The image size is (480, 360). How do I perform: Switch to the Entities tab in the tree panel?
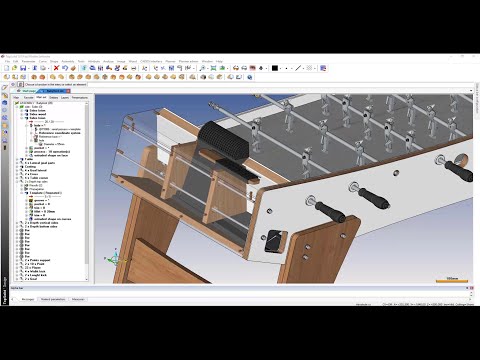coord(54,98)
